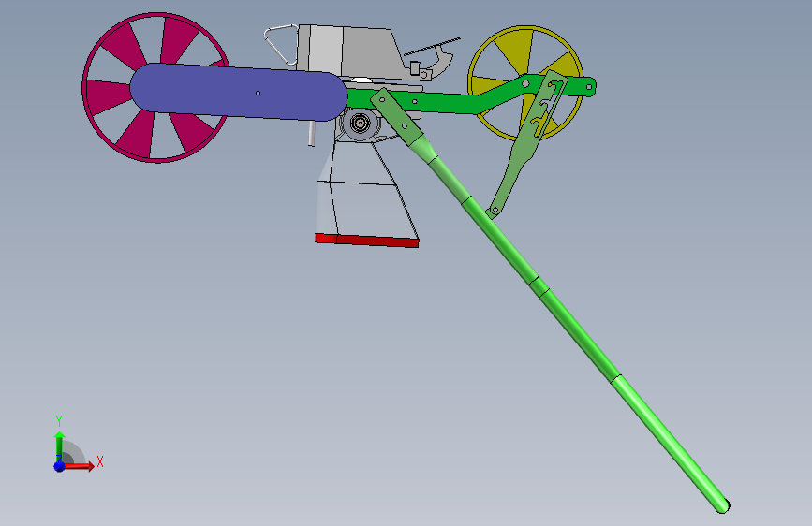Select the slotted height adjustment bracket
Image resolution: width=812 pixels, height=526 pixels.
[525, 142]
